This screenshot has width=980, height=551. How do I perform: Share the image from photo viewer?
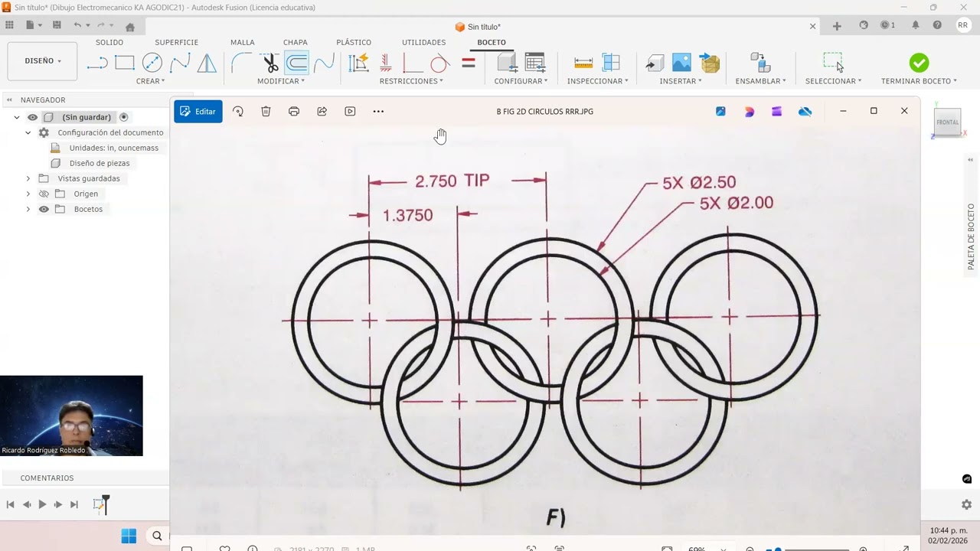(322, 111)
